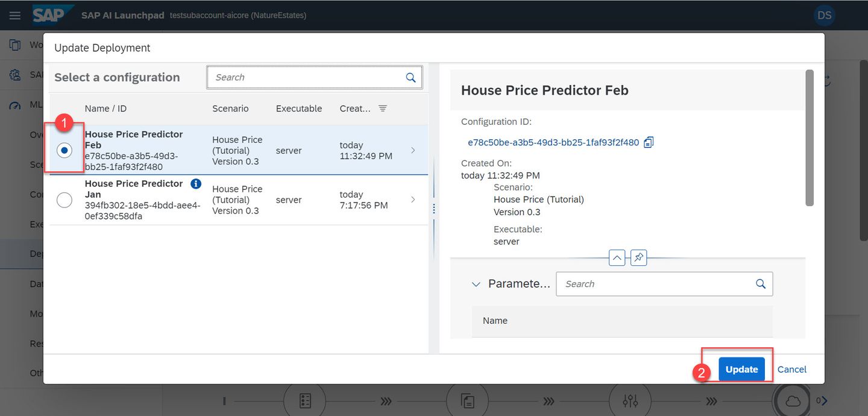
Task: Click the documents step icon in the process flow
Action: (x=467, y=401)
